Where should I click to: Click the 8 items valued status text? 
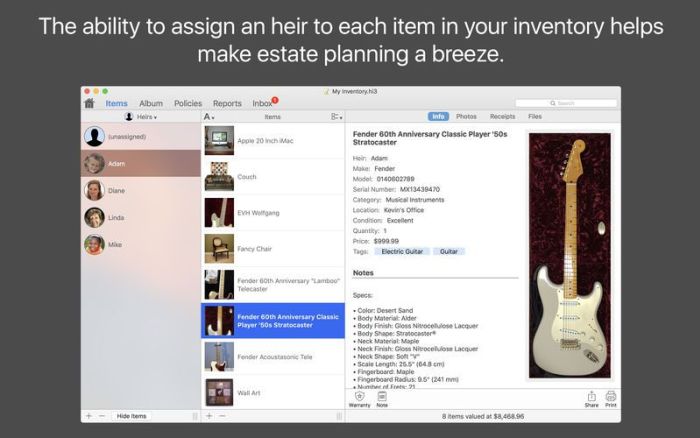(483, 416)
